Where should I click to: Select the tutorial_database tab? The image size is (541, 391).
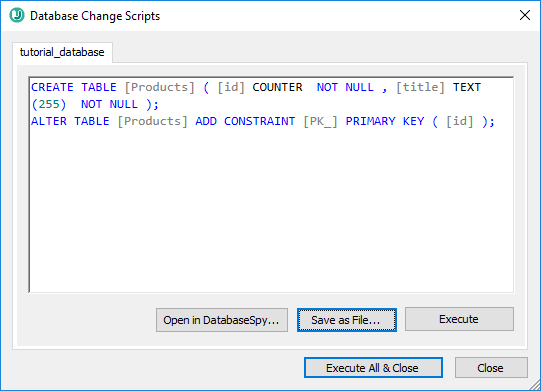pyautogui.click(x=62, y=52)
